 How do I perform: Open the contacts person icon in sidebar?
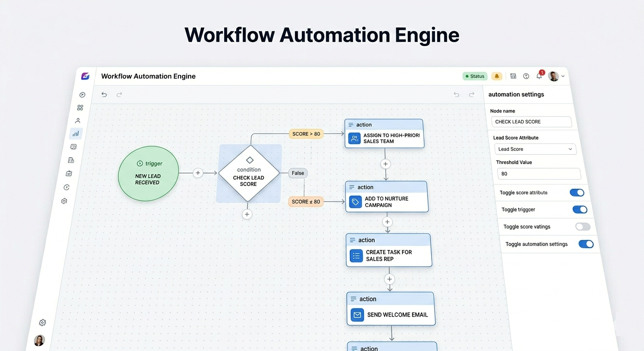coord(77,121)
